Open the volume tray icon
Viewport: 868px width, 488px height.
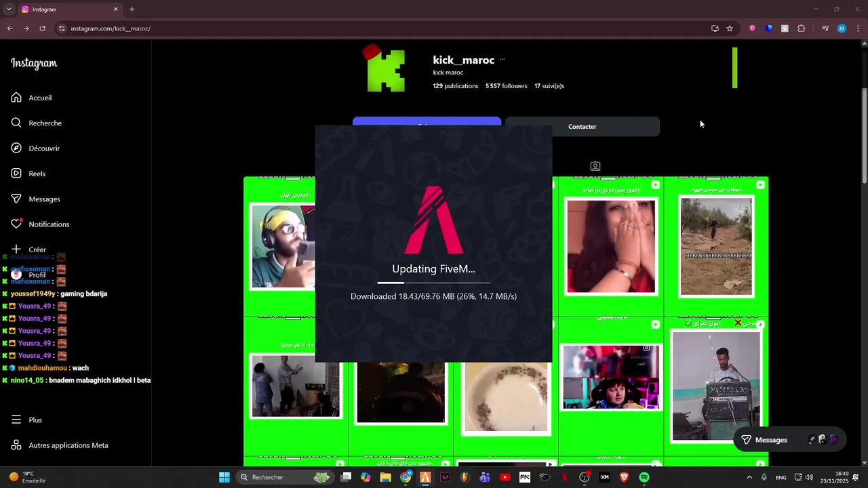click(809, 477)
